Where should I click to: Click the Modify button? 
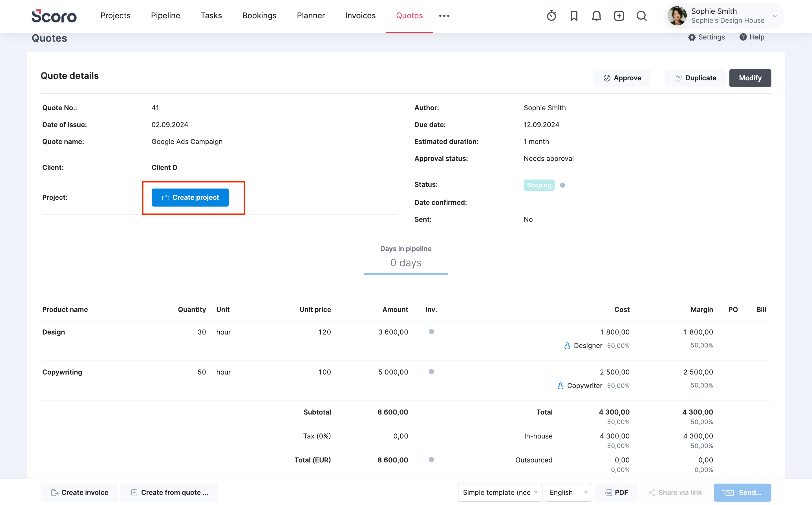[x=750, y=78]
